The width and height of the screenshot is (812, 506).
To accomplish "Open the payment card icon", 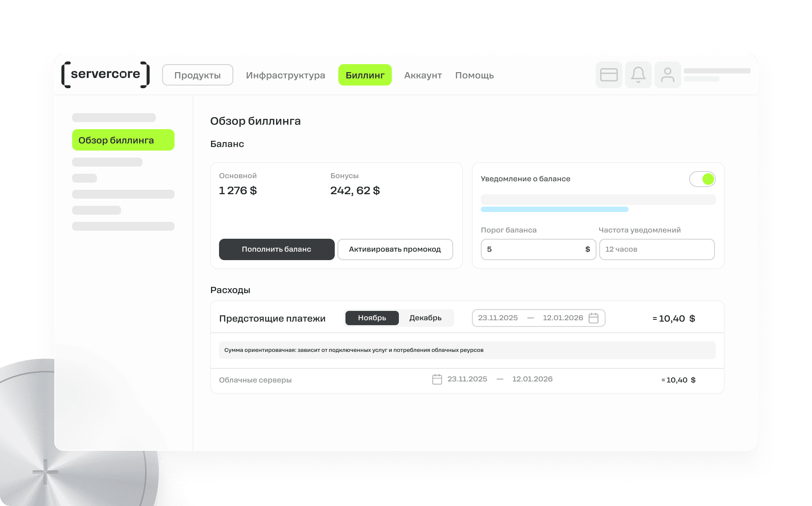I will tap(609, 75).
